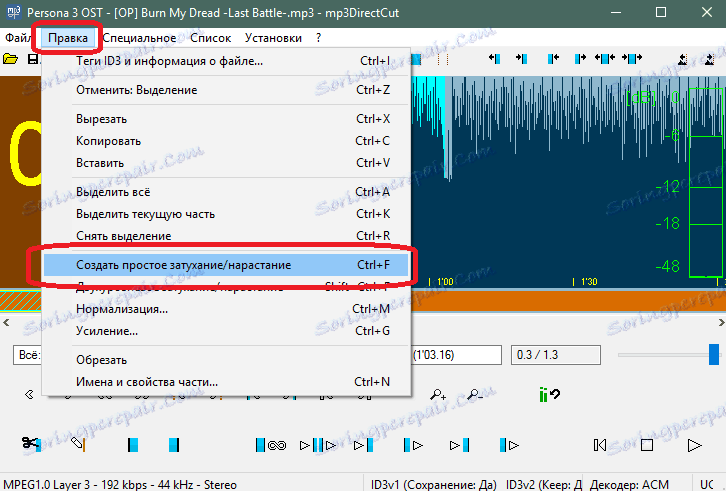Viewport: 726px width, 491px height.
Task: Click the green bars undo icon
Action: (x=549, y=395)
